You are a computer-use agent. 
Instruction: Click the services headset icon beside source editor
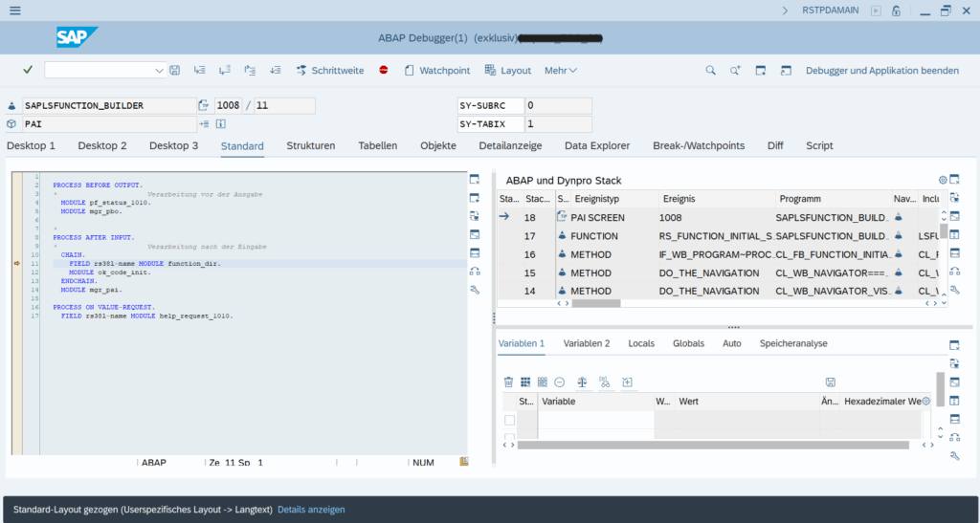click(475, 271)
